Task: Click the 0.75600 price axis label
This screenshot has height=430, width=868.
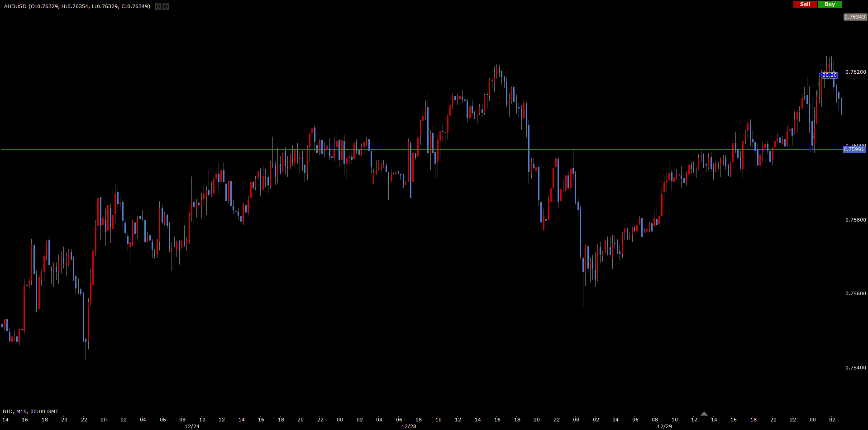Action: [855, 293]
